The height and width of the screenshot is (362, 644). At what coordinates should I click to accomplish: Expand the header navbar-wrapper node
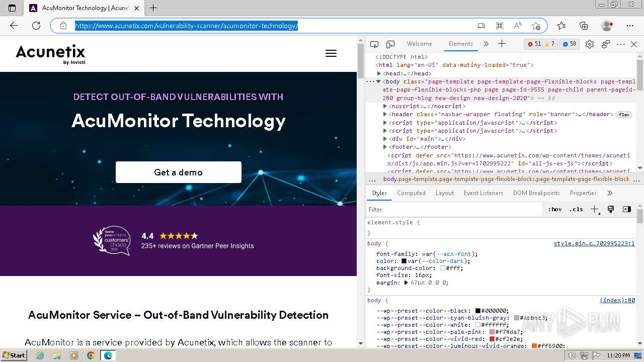pyautogui.click(x=385, y=114)
